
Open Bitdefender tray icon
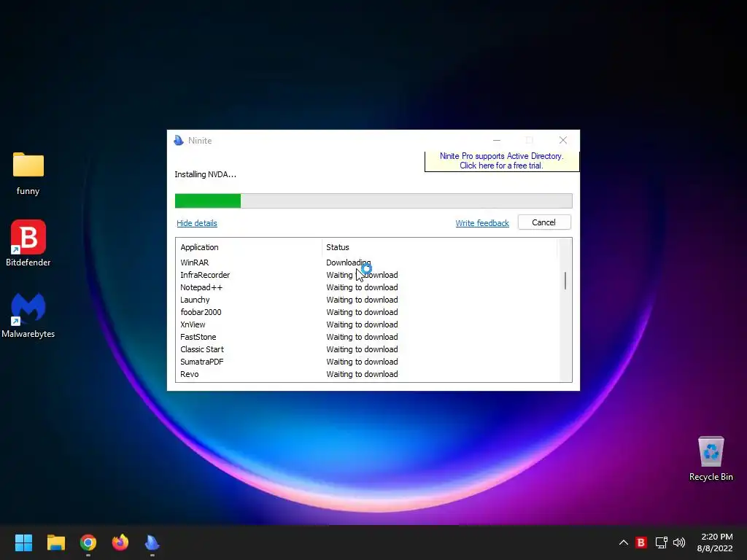pyautogui.click(x=641, y=542)
